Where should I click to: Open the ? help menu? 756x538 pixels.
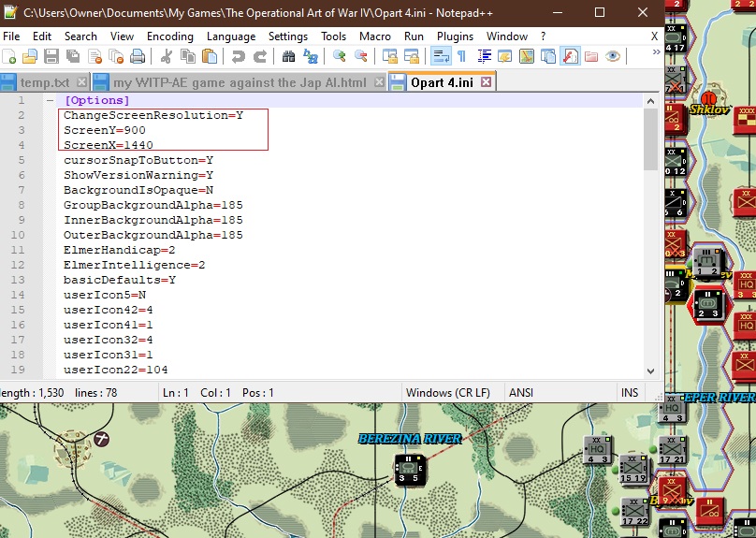(x=544, y=36)
